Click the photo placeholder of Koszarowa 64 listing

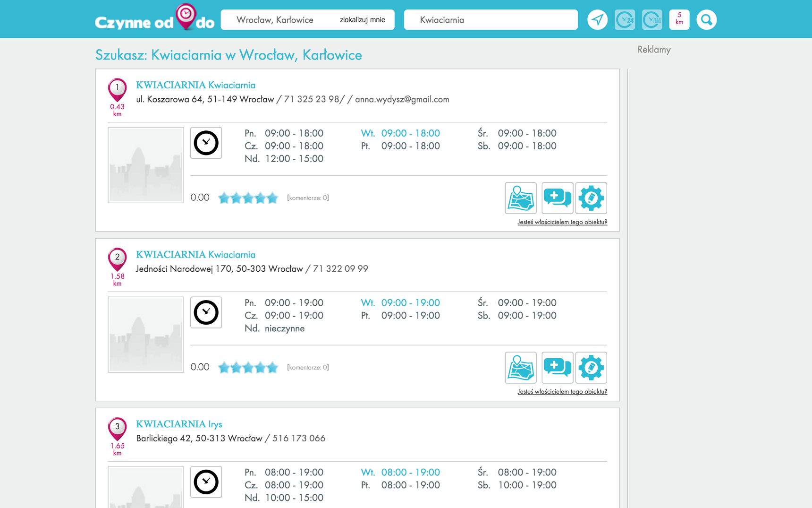click(x=146, y=165)
